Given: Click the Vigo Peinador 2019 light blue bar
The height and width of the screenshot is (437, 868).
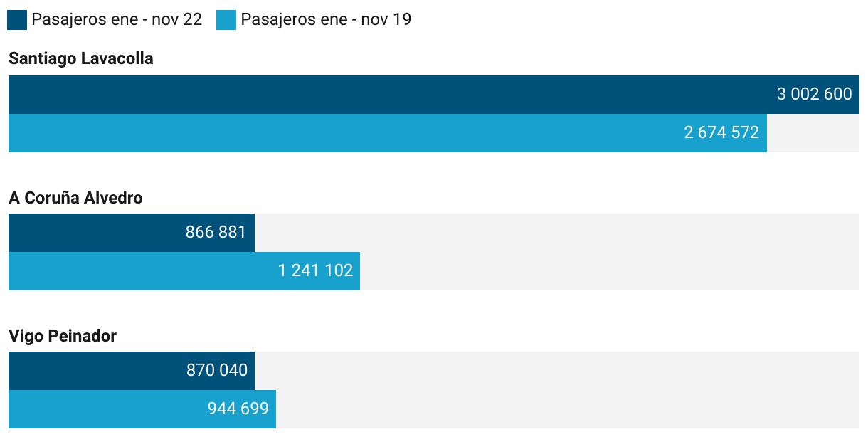Looking at the screenshot, I should (x=107, y=409).
